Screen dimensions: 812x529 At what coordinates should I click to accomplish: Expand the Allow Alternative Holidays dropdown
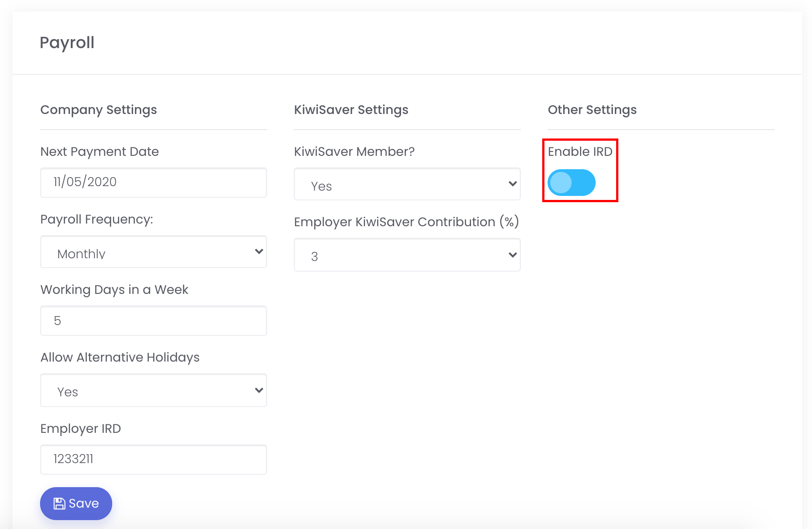coord(154,391)
